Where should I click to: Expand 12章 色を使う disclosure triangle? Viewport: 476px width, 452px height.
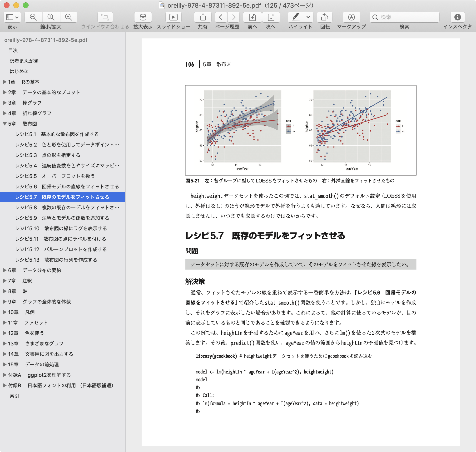5,333
